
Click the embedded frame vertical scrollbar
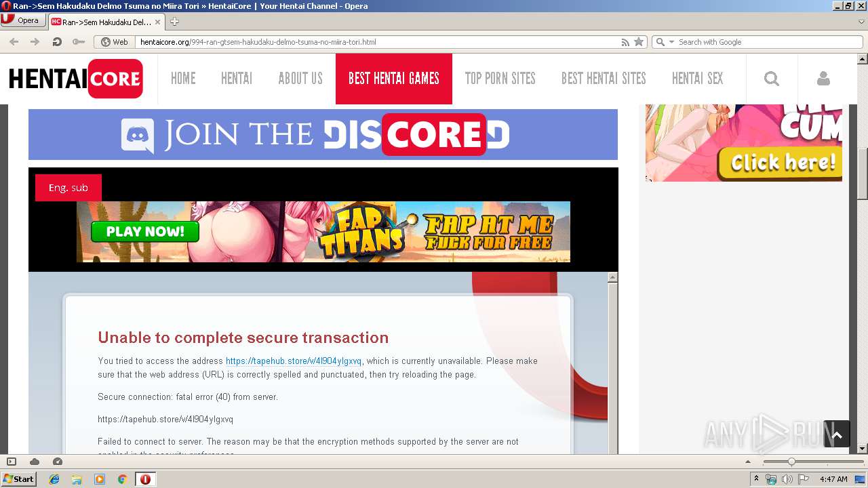tap(613, 368)
